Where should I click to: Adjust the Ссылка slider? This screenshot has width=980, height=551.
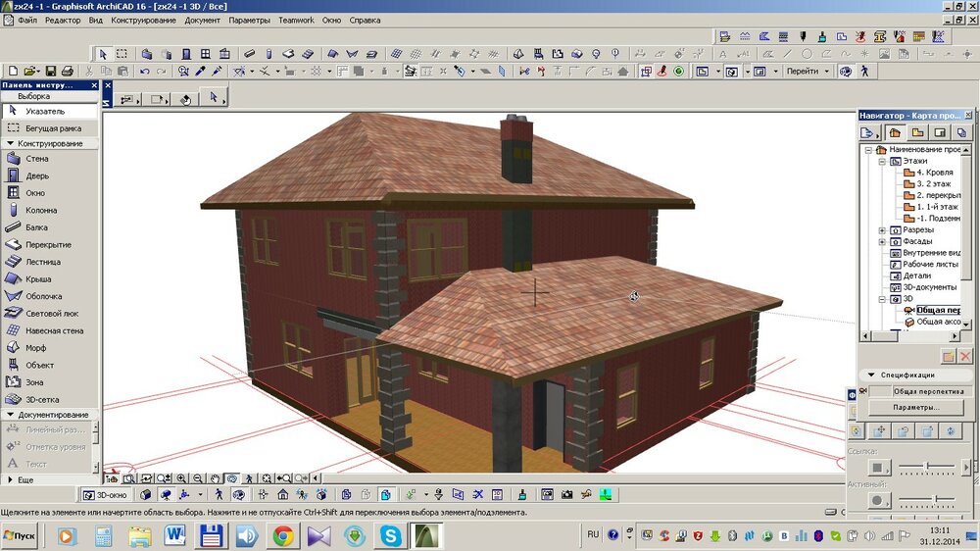(x=927, y=467)
